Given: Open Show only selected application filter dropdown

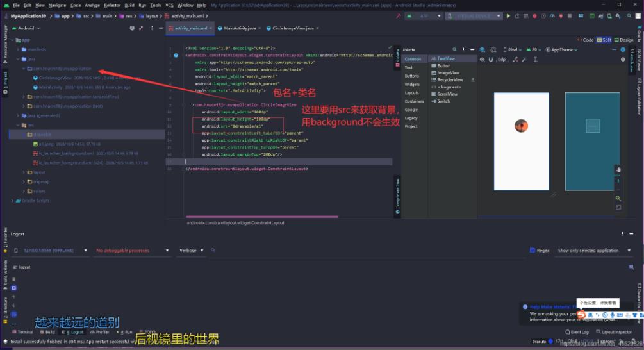Looking at the screenshot, I should (x=594, y=250).
